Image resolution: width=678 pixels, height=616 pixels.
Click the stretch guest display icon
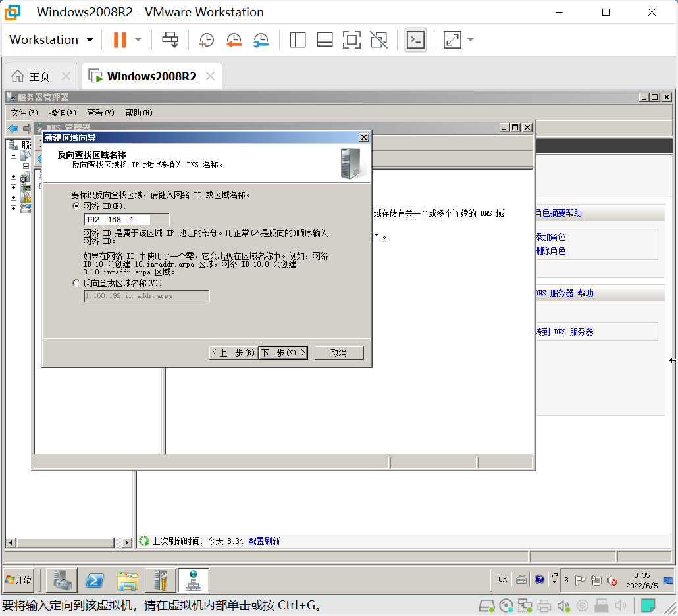(x=452, y=39)
